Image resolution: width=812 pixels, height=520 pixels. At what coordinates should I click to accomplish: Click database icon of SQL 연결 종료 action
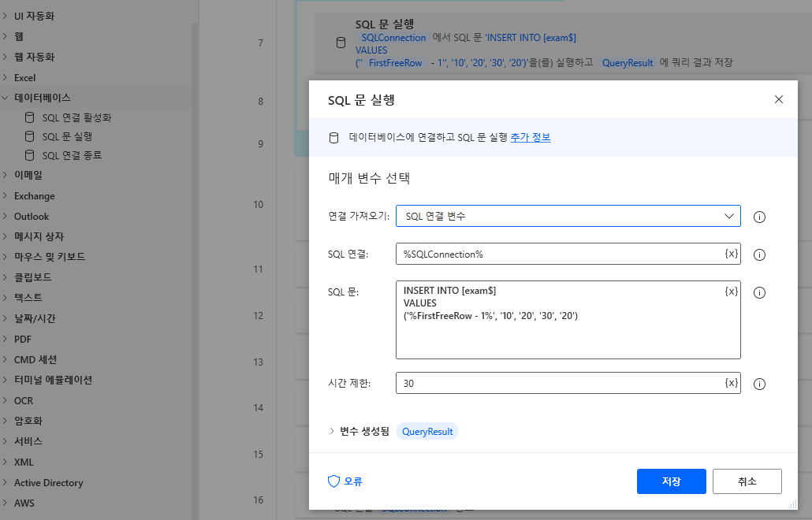[x=29, y=155]
